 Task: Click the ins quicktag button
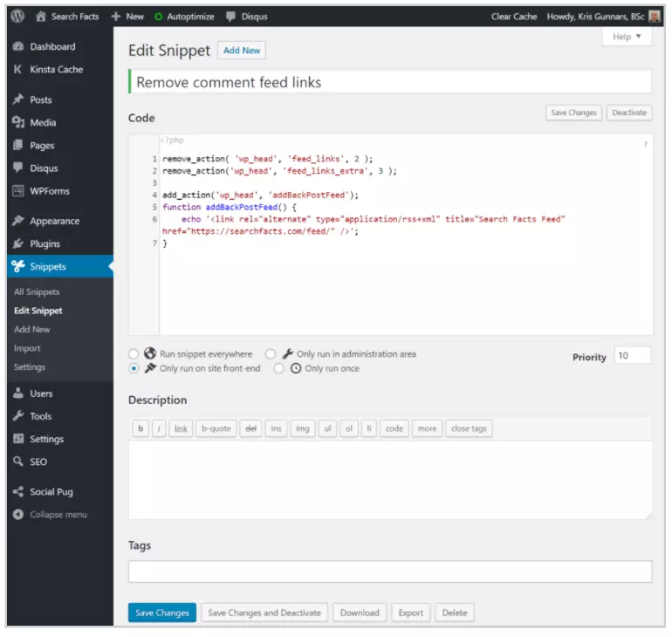point(276,428)
